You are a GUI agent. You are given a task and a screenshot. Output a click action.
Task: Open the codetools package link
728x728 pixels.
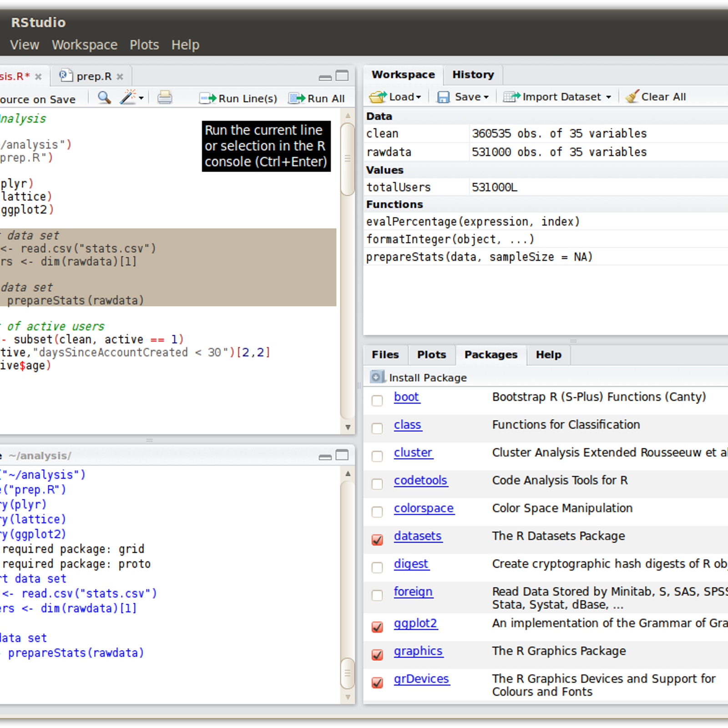tap(421, 480)
